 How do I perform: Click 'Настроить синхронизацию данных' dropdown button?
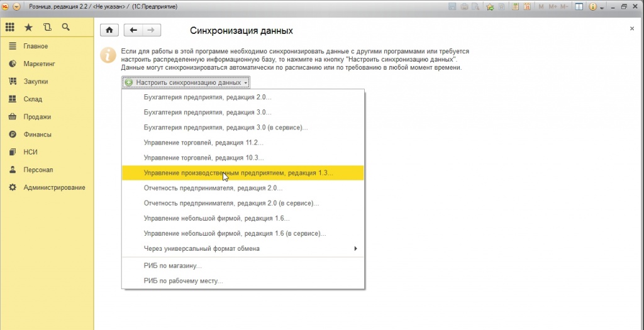[x=186, y=82]
